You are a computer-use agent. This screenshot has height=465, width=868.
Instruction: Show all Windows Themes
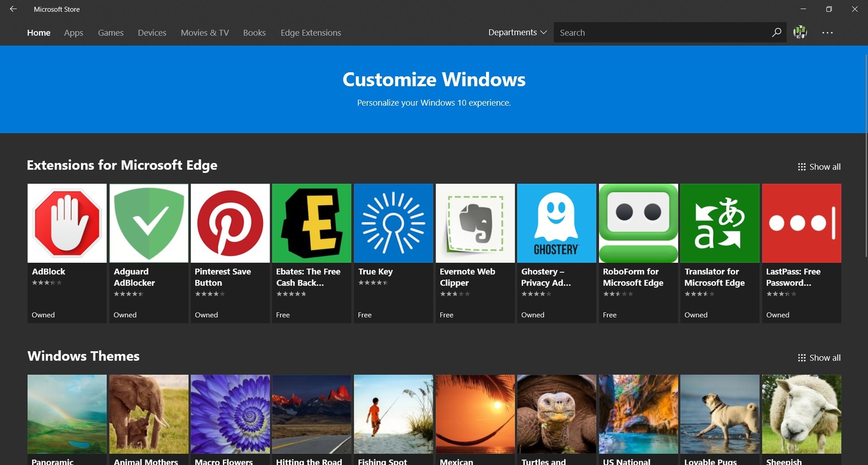pos(819,358)
